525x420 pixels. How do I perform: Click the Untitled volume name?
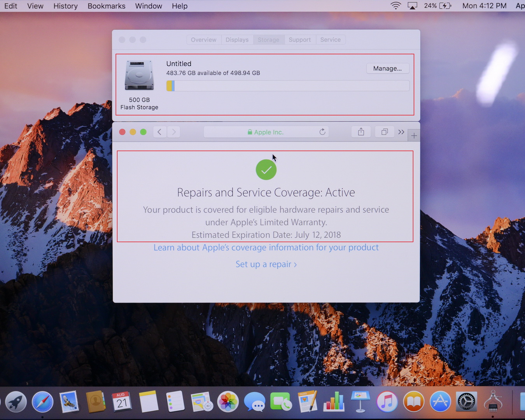pyautogui.click(x=179, y=63)
